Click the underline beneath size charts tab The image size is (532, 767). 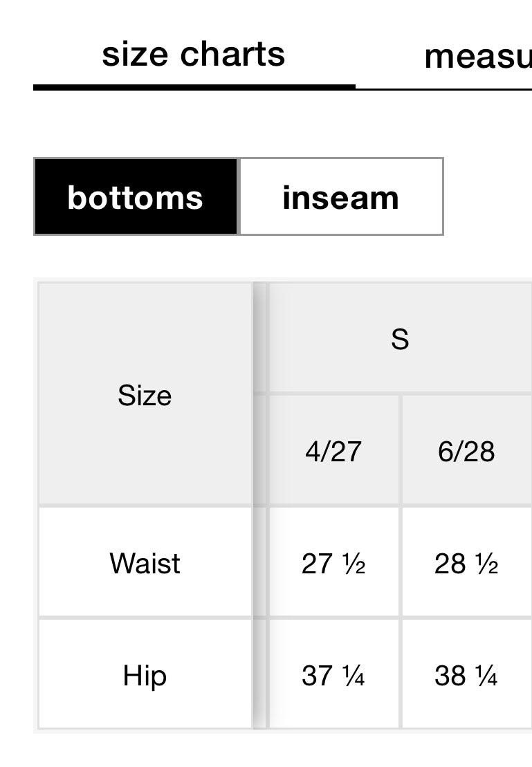pyautogui.click(x=194, y=87)
